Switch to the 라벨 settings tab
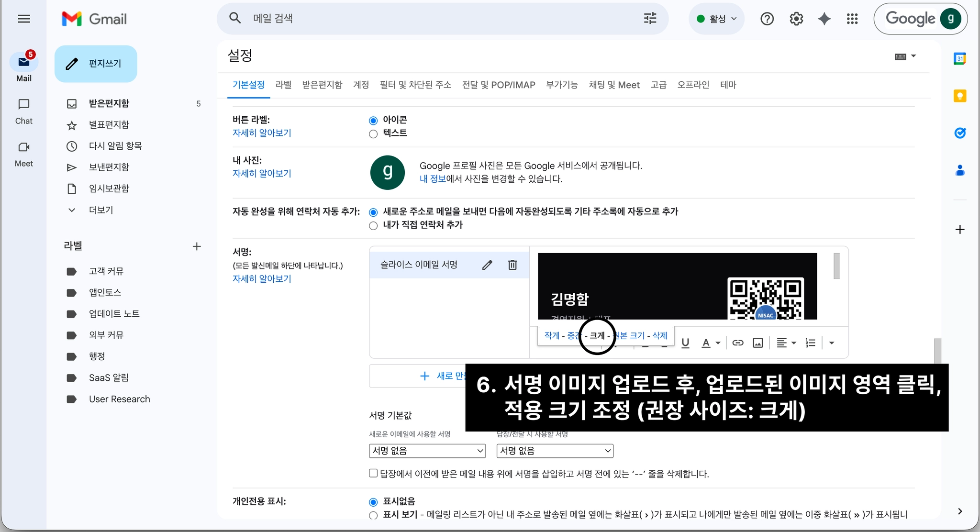 click(x=283, y=85)
